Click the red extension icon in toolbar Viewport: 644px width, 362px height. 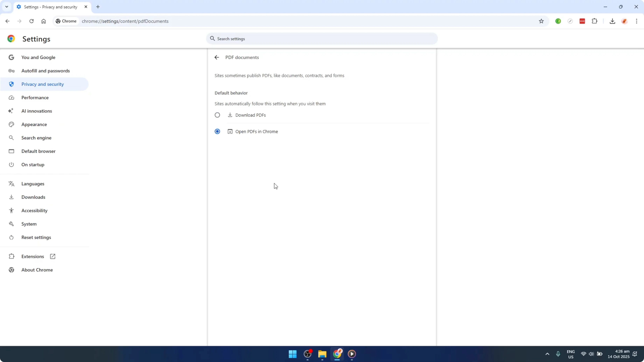coord(582,21)
